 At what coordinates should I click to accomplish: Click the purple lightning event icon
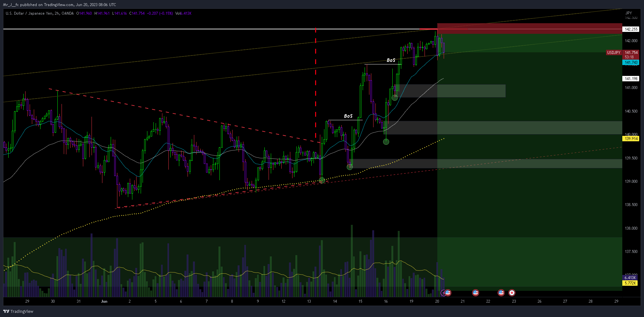[x=443, y=293]
